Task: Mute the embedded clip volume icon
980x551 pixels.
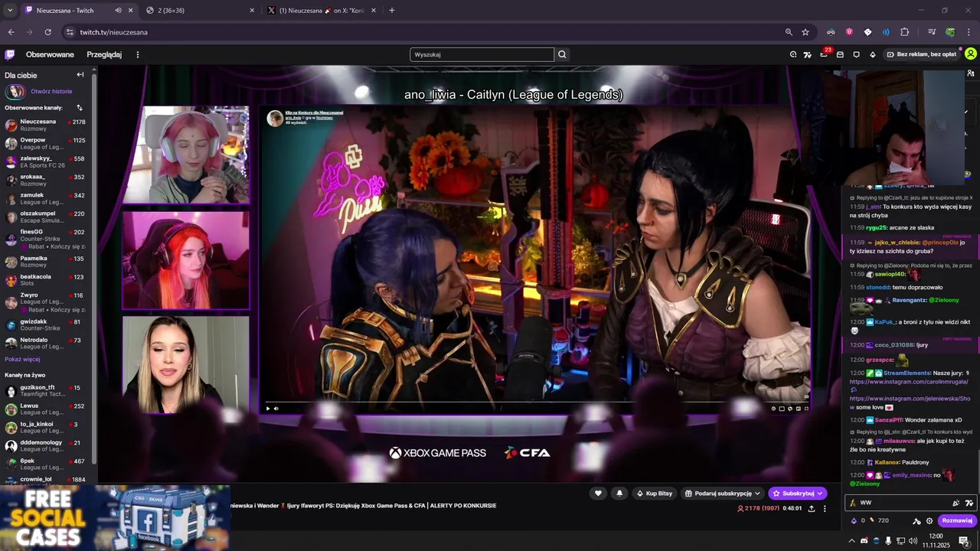Action: click(x=276, y=409)
